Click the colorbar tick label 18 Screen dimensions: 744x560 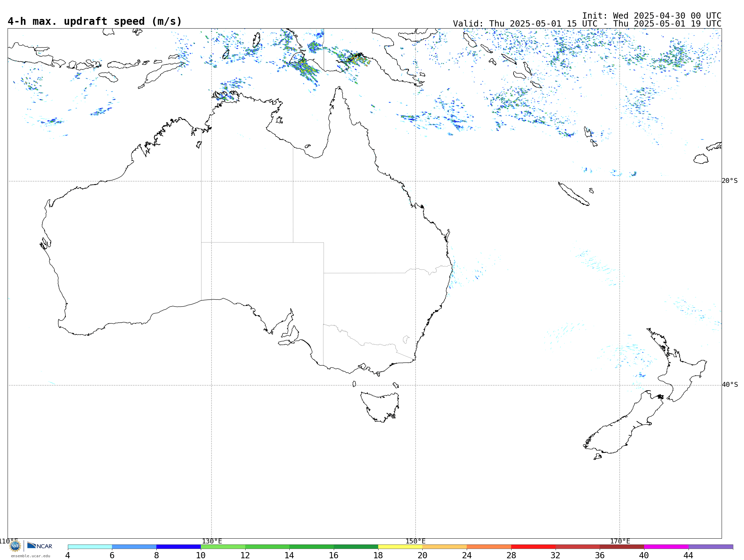(x=378, y=555)
